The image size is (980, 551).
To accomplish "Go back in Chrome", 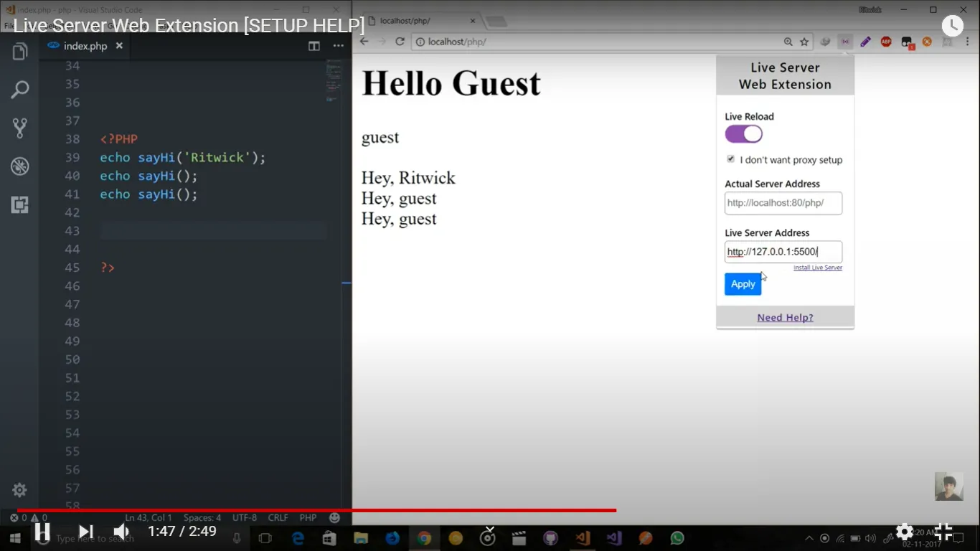I will tap(364, 42).
